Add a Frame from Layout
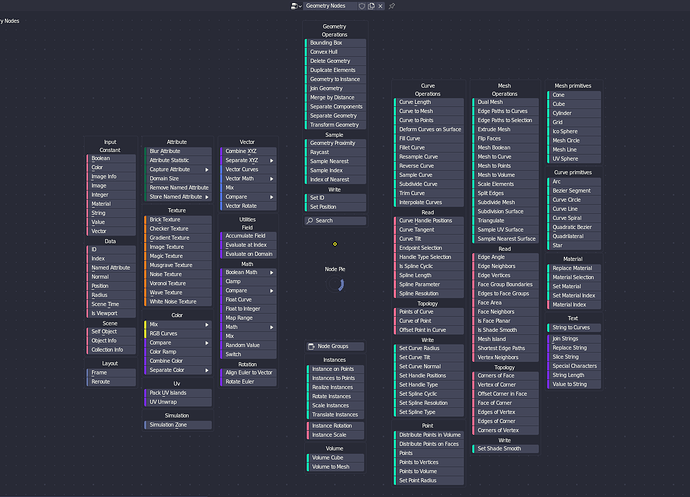The height and width of the screenshot is (497, 690). click(111, 373)
